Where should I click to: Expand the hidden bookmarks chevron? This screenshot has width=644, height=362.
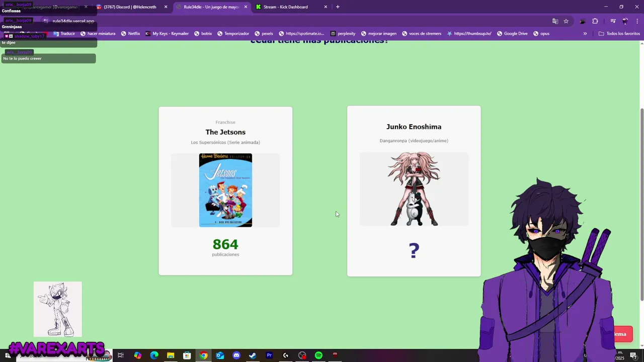tap(585, 34)
